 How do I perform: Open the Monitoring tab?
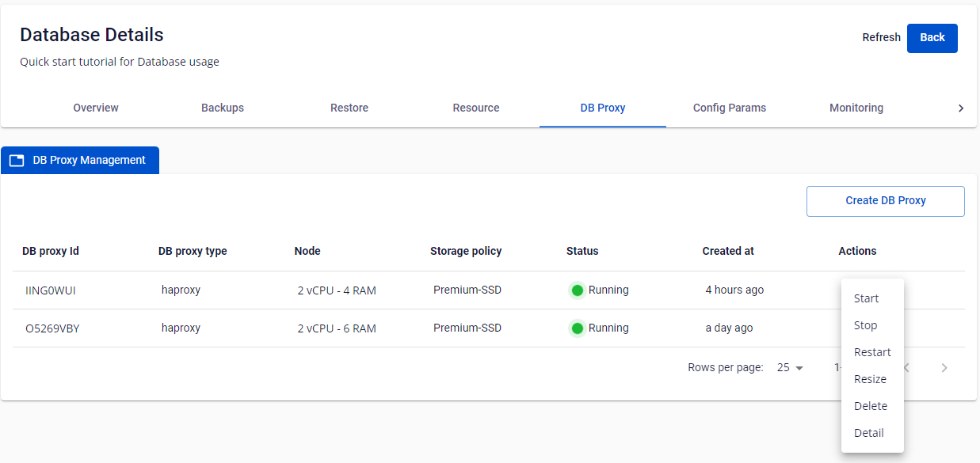[856, 108]
